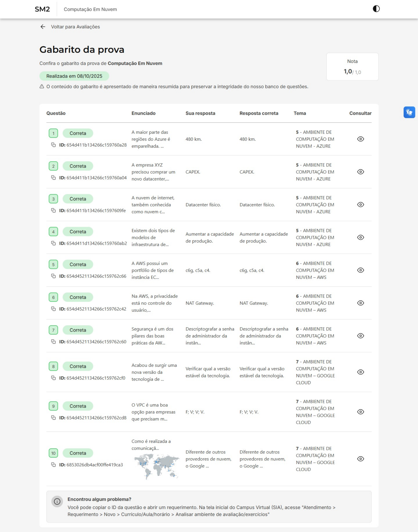Copy the ID of question 5
Viewport: 418px width, 532px height.
(x=53, y=276)
